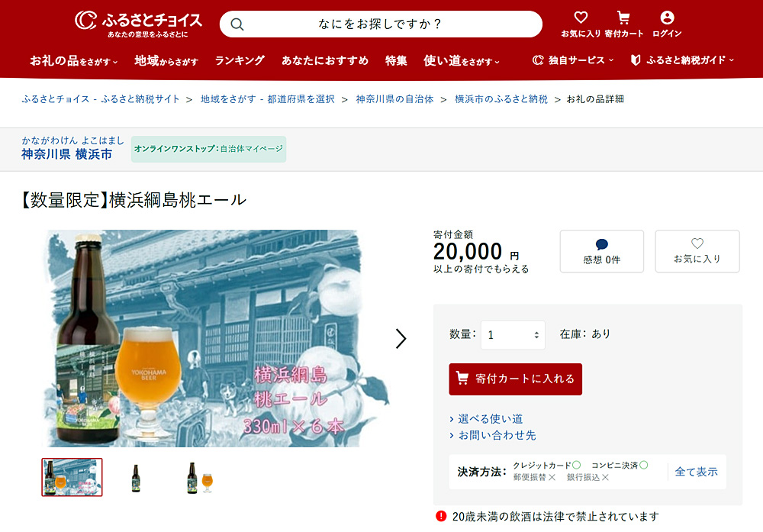The width and height of the screenshot is (763, 532).
Task: Expand 使い道をさがす menu
Action: tap(462, 61)
